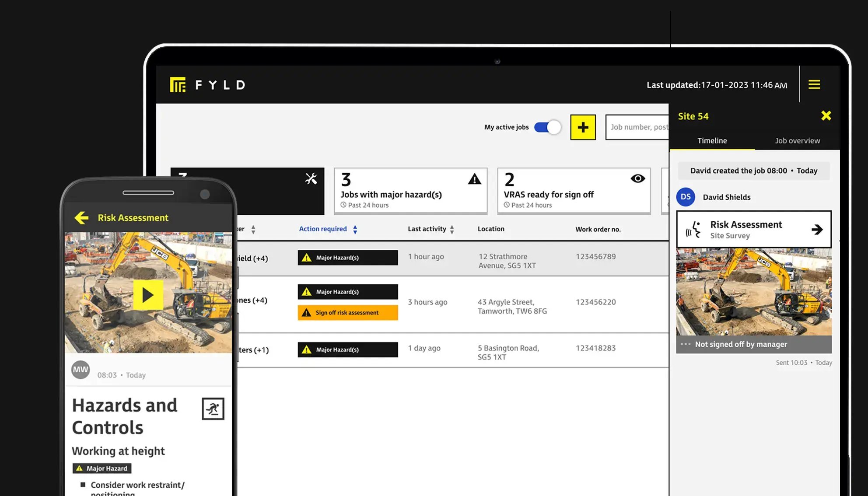868x496 pixels.
Task: Close the Site 54 panel
Action: [x=826, y=116]
